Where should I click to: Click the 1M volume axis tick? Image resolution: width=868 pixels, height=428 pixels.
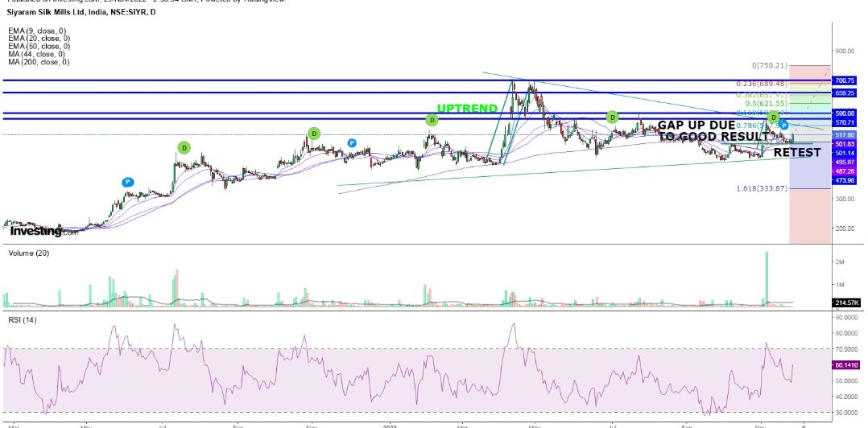coord(839,285)
